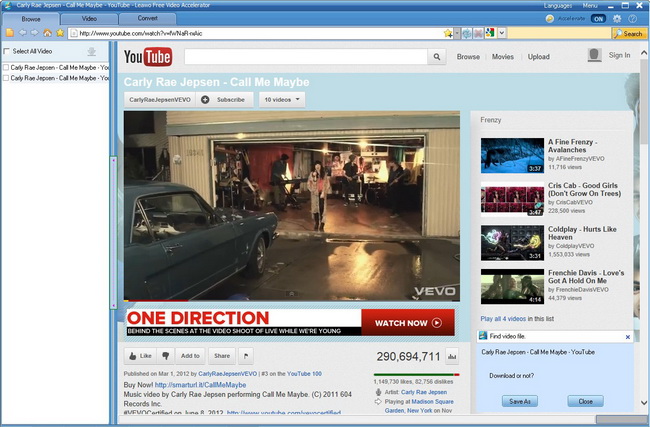Click the YouTube search input box
The image size is (650, 427).
pyautogui.click(x=306, y=57)
